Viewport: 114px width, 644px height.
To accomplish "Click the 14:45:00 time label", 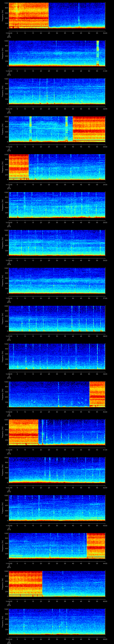I will (9, 639).
